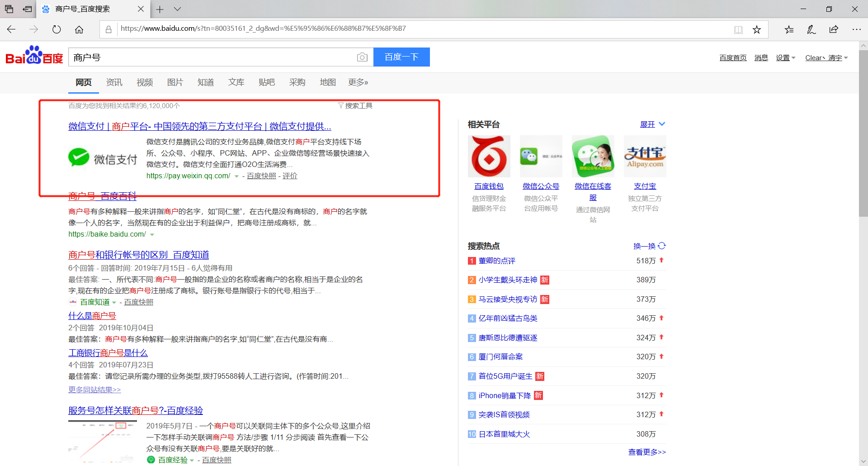This screenshot has width=868, height=466.
Task: Go to browser home page icon
Action: coord(79,29)
